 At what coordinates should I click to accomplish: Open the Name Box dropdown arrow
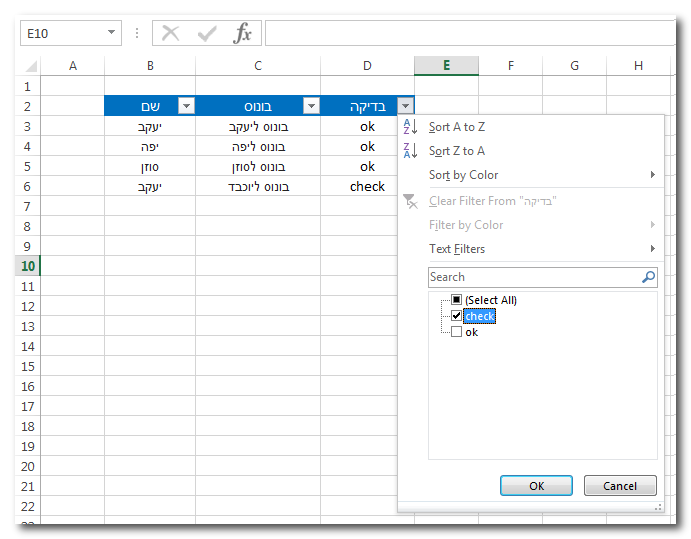click(x=110, y=33)
